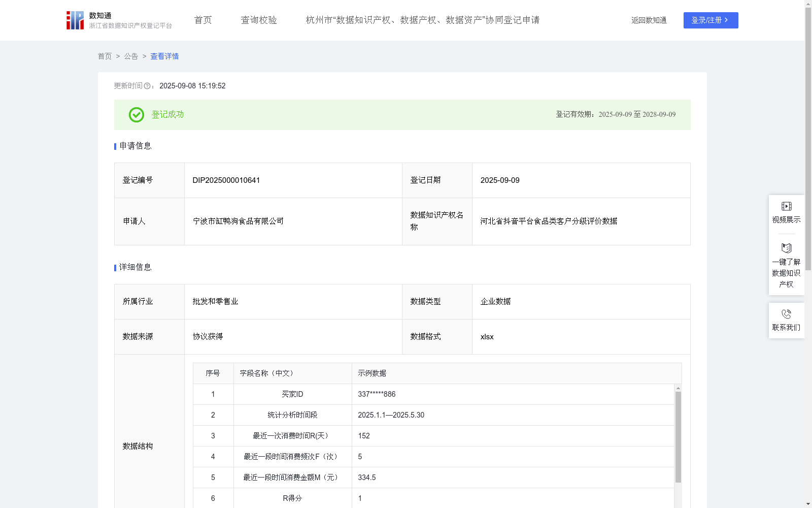Click 首页 in the breadcrumb
This screenshot has width=812, height=508.
105,56
